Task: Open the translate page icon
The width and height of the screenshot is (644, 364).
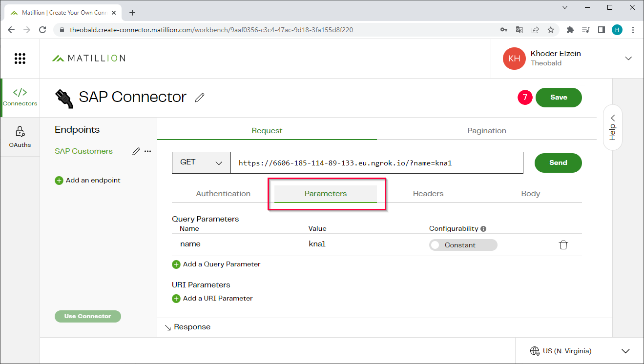Action: point(519,30)
